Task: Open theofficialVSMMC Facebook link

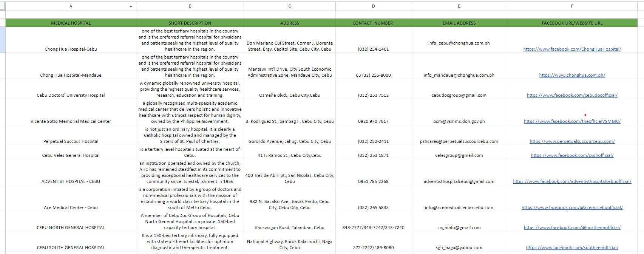Action: coord(572,121)
